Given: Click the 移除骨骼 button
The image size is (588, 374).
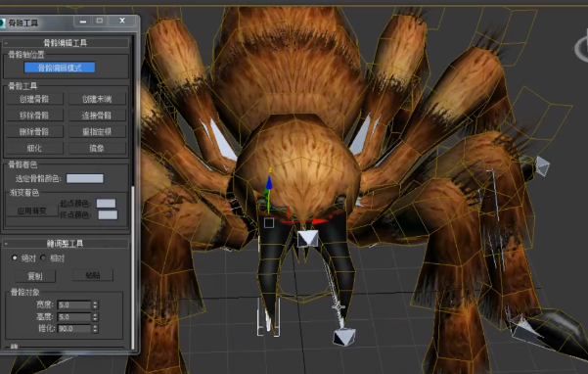Looking at the screenshot, I should [x=34, y=116].
